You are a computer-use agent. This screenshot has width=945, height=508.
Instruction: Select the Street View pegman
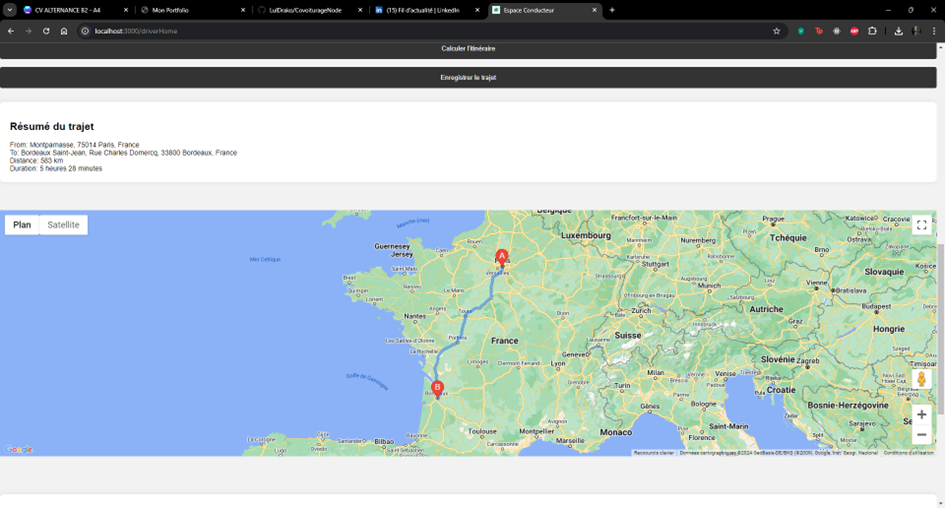pos(921,379)
